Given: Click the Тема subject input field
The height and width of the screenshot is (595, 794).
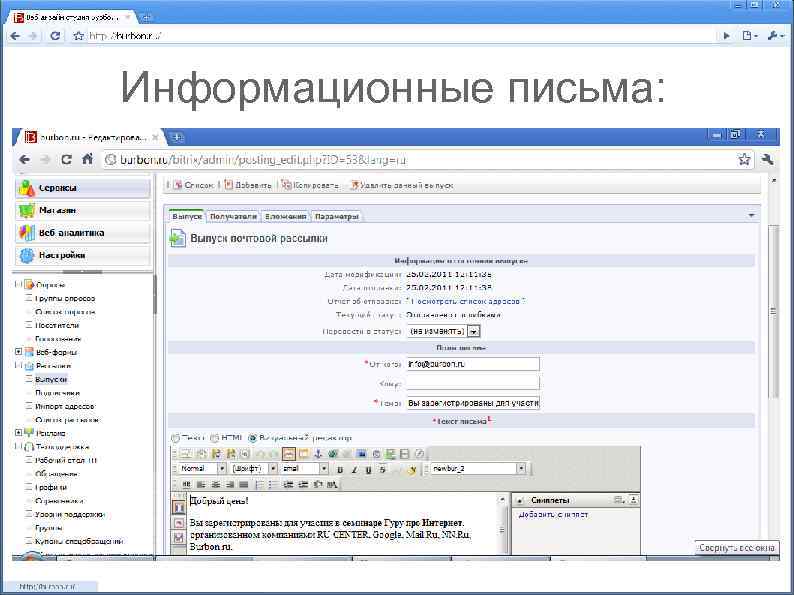Looking at the screenshot, I should point(473,403).
